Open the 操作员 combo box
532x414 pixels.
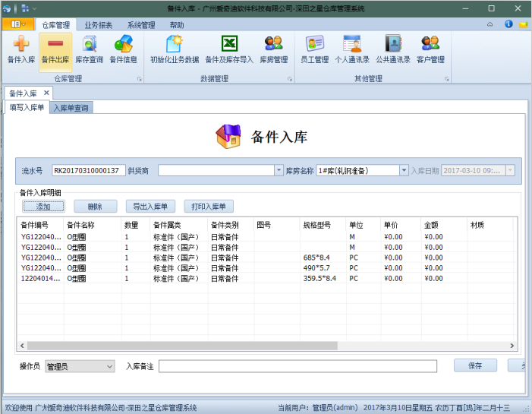click(80, 366)
